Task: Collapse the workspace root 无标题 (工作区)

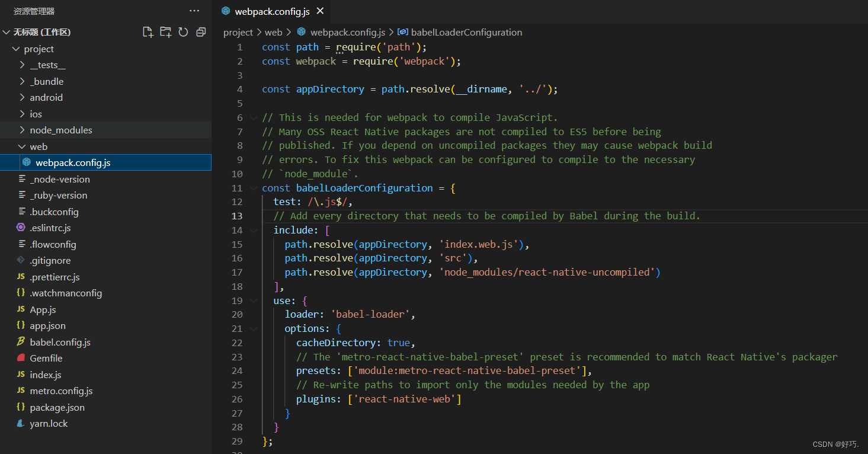Action: 6,32
